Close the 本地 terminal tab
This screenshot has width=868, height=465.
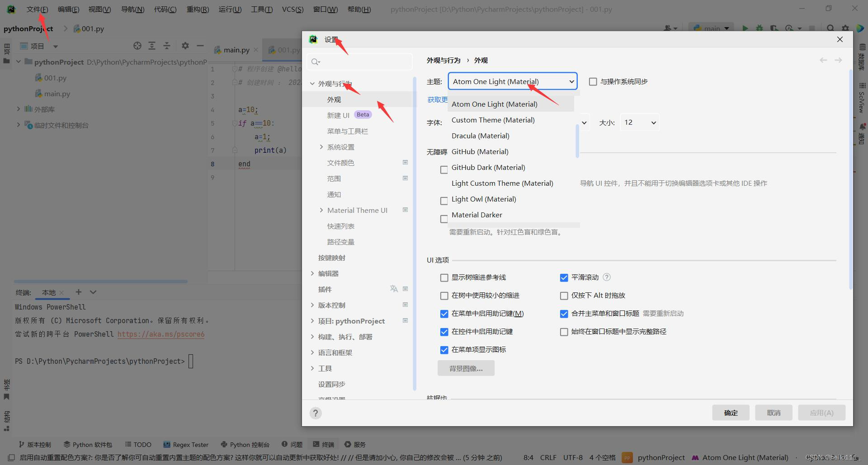tap(61, 292)
